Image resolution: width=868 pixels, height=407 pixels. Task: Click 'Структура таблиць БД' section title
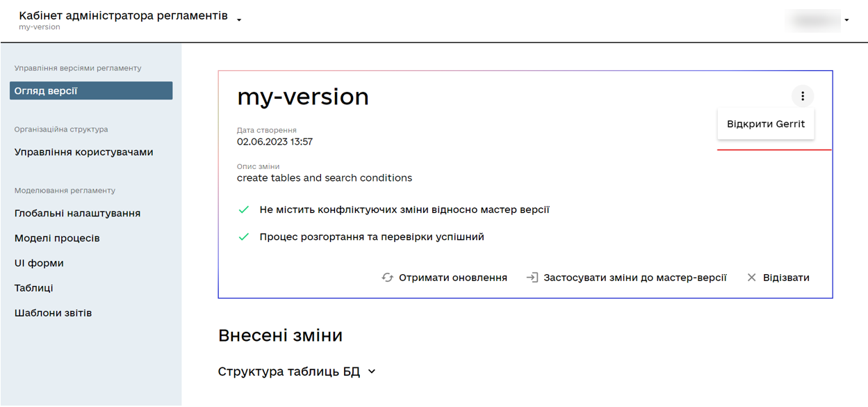click(289, 372)
